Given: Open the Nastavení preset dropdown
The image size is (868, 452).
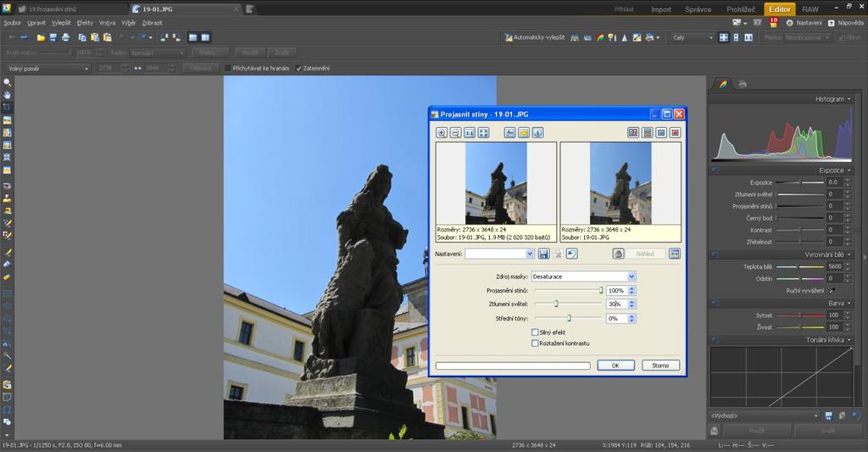Looking at the screenshot, I should coord(499,254).
